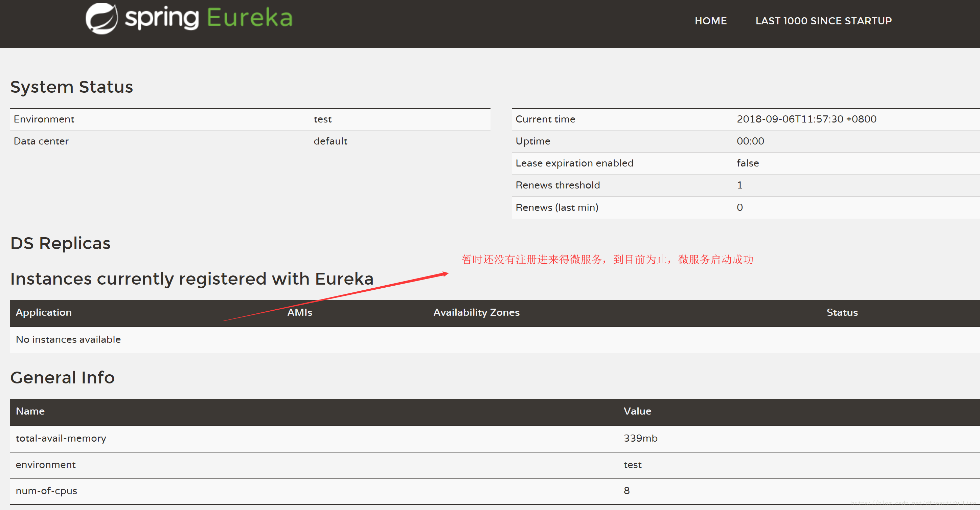Click the Spring leaf logo icon
The image size is (980, 510).
coord(101,18)
